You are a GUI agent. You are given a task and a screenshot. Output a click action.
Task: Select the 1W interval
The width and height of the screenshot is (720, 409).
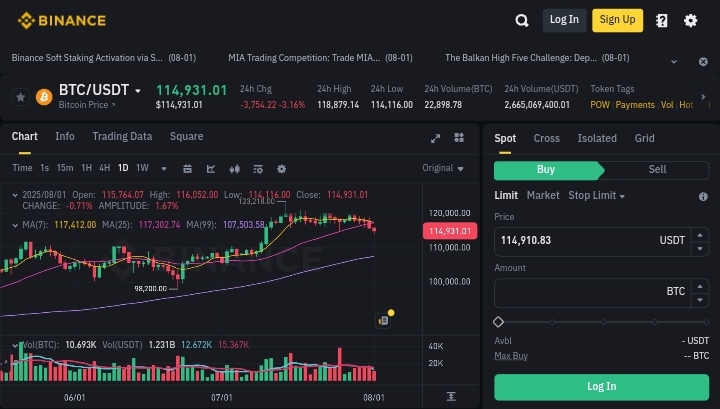(x=142, y=168)
